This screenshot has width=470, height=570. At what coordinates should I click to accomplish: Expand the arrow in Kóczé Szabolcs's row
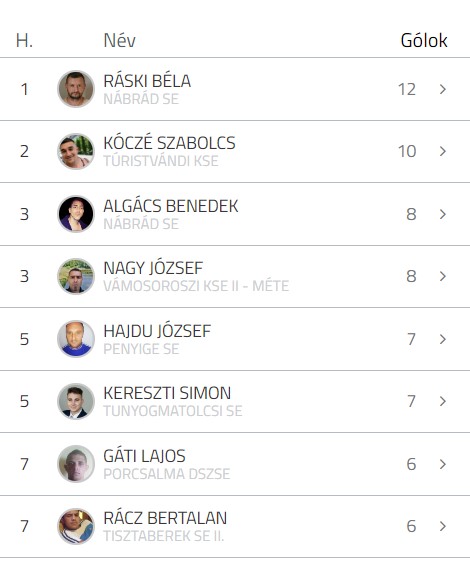[442, 151]
